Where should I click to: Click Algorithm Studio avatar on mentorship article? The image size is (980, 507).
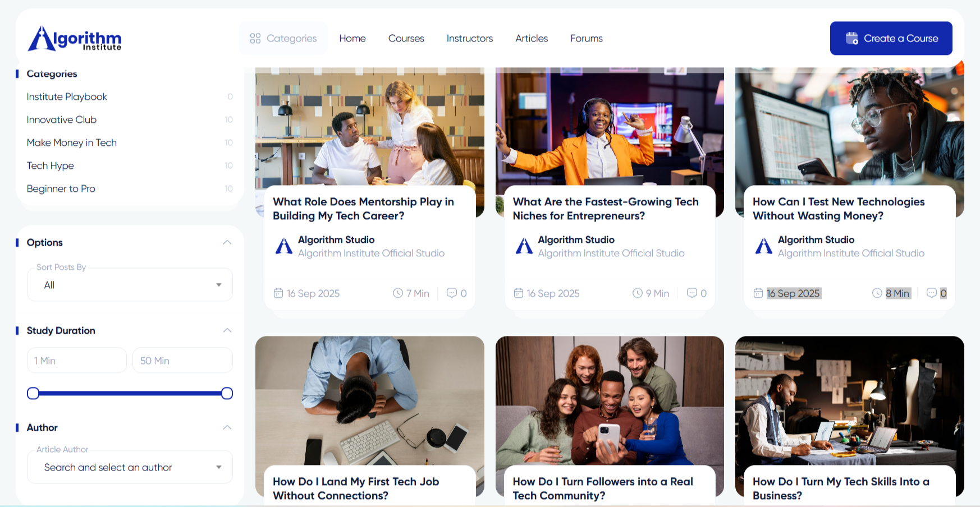[x=284, y=246]
